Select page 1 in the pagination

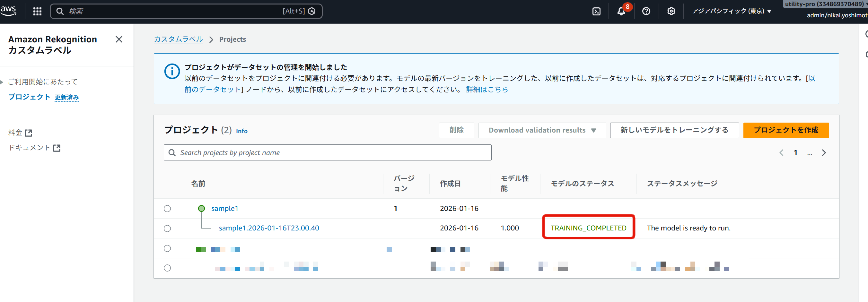pyautogui.click(x=795, y=153)
